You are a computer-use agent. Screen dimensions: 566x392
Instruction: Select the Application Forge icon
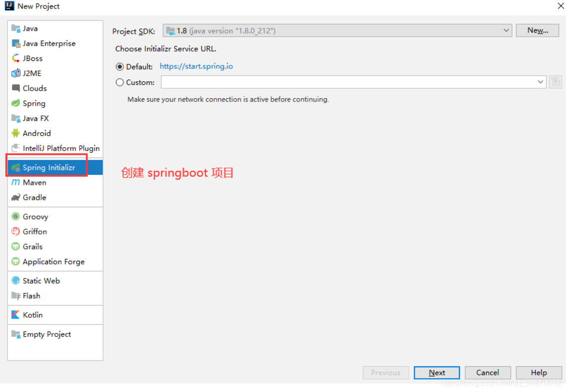[x=15, y=262]
